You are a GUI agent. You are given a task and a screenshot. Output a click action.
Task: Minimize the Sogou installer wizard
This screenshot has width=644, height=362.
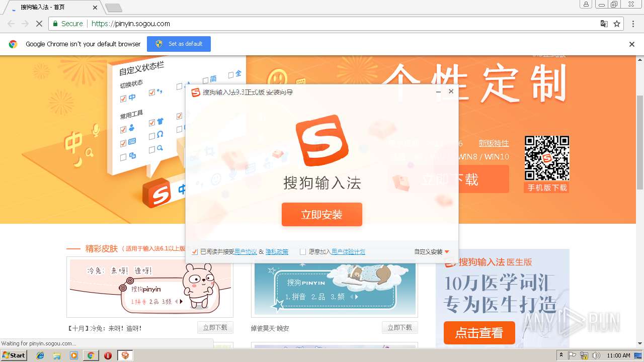point(438,92)
